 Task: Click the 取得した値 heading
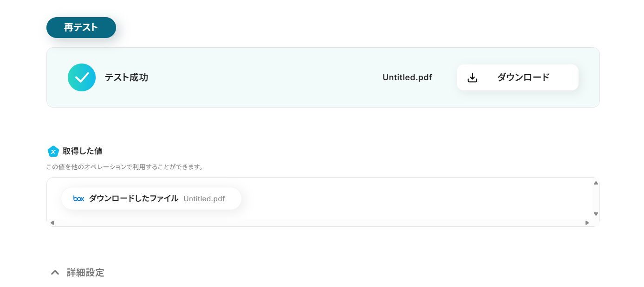(x=83, y=151)
